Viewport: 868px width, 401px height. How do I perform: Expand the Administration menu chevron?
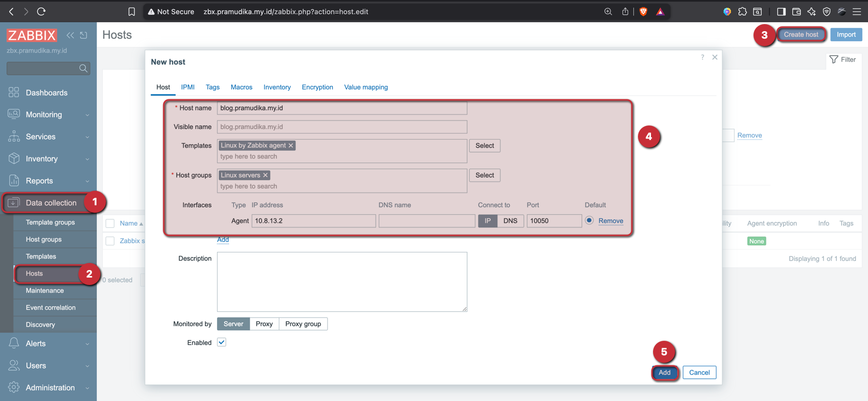[87, 388]
